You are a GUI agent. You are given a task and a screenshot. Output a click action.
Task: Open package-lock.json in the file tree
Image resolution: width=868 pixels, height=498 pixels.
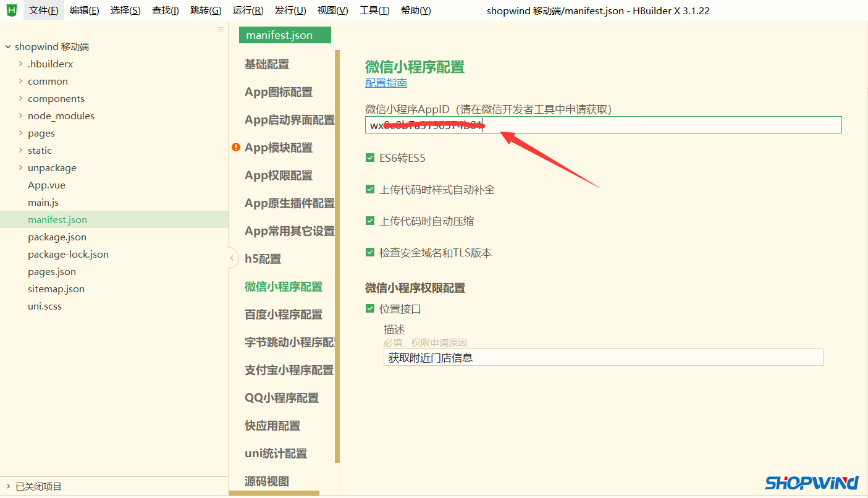click(68, 254)
